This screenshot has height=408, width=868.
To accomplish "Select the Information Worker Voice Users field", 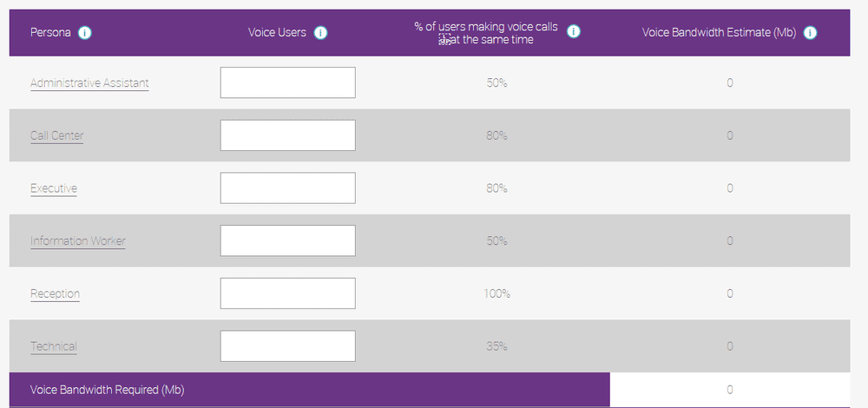I will tap(287, 240).
